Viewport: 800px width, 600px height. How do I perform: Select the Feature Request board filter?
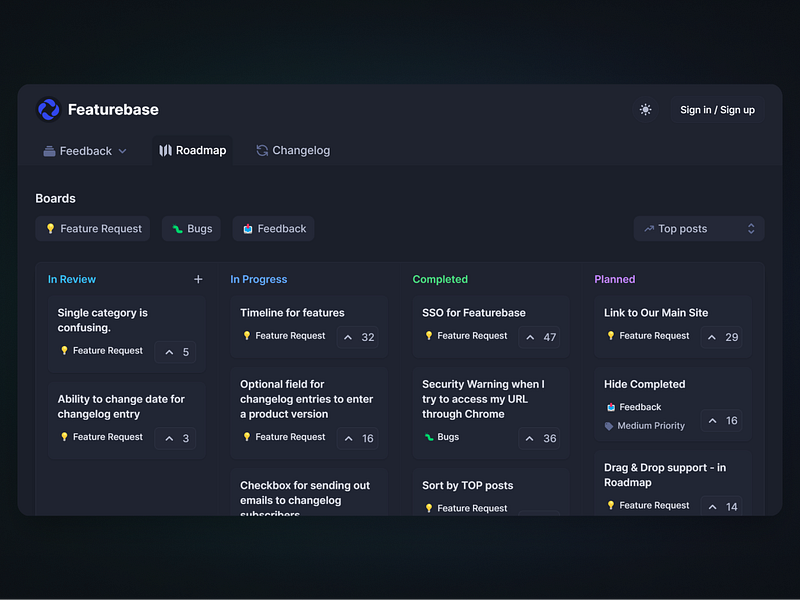point(92,229)
